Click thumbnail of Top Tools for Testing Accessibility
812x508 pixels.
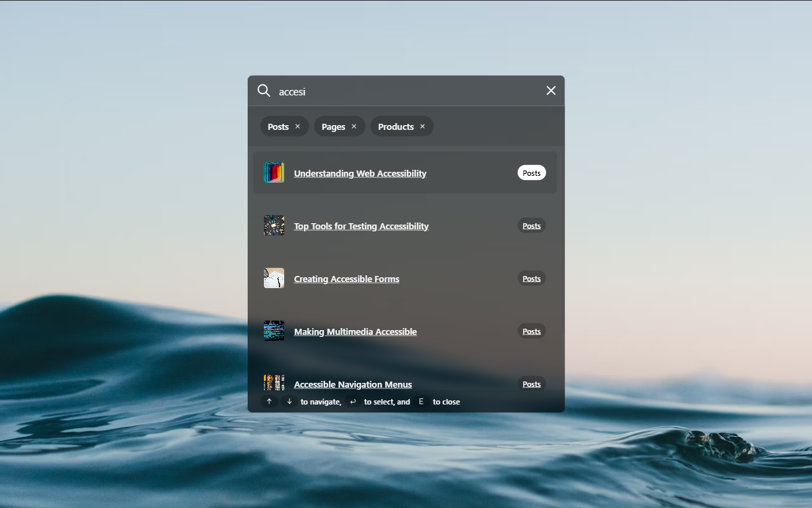(x=274, y=225)
